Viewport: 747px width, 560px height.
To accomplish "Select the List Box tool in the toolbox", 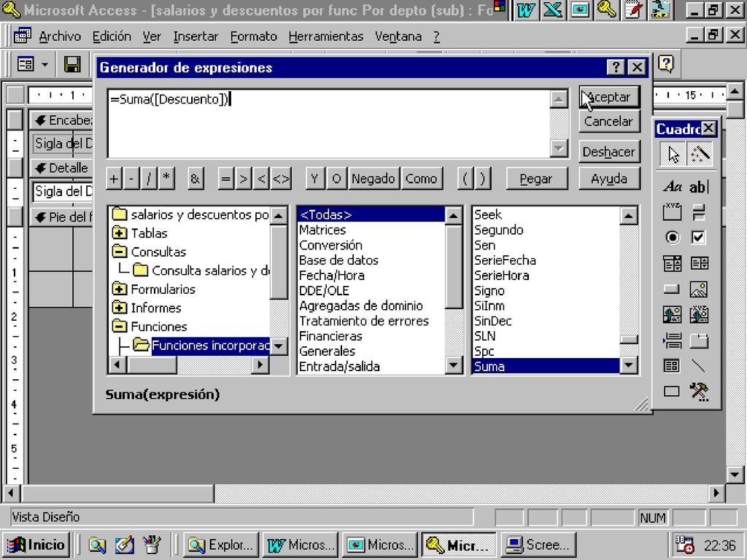I will [699, 262].
